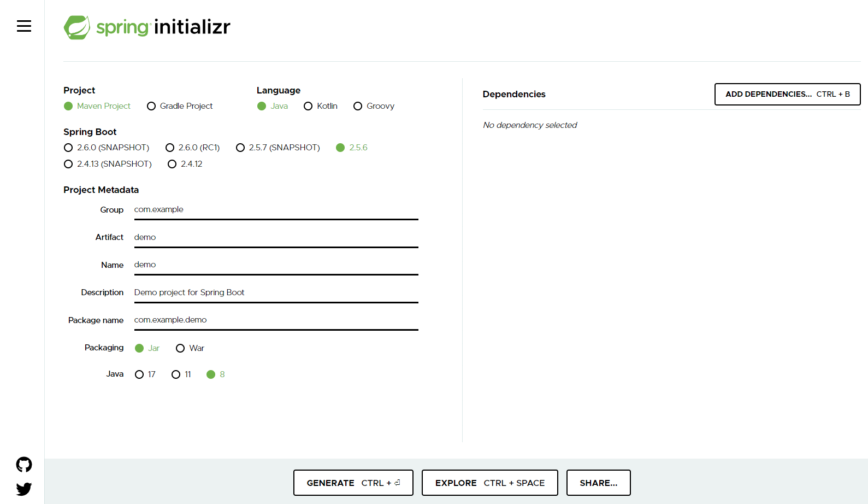
Task: Click the Explore button
Action: tap(490, 483)
